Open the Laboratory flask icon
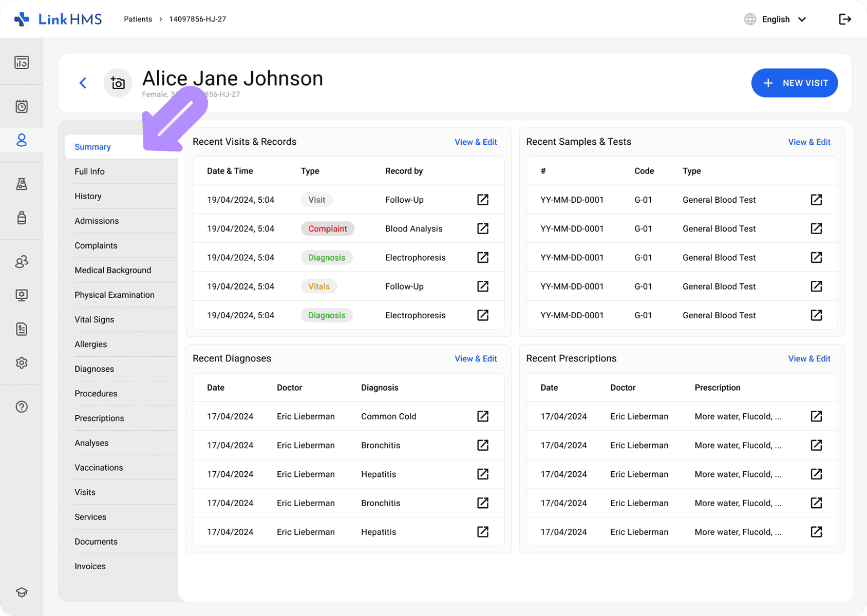The width and height of the screenshot is (867, 616). point(22,184)
